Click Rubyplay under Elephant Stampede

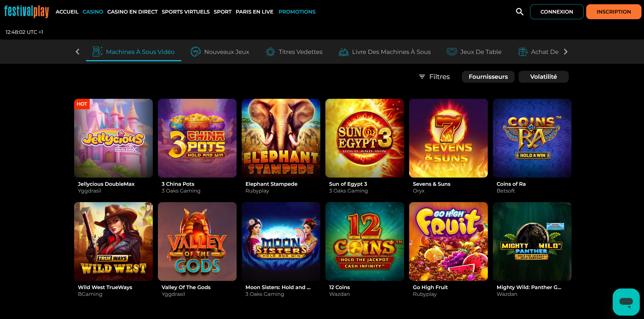[x=257, y=191]
